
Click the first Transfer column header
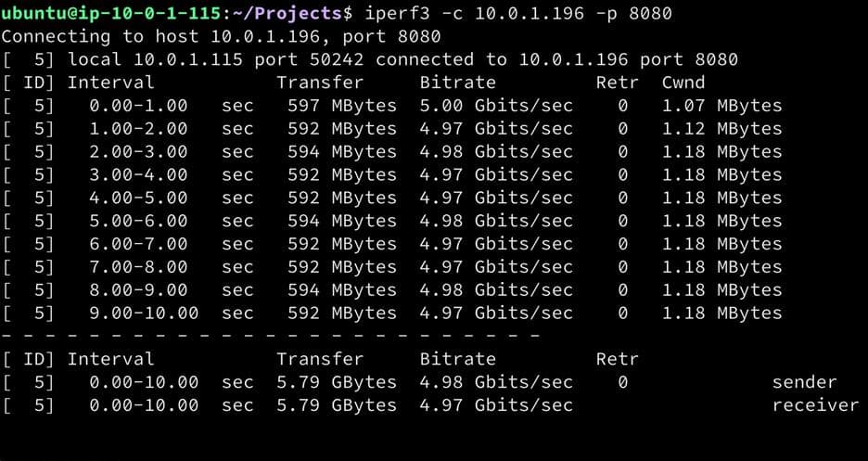tap(320, 83)
